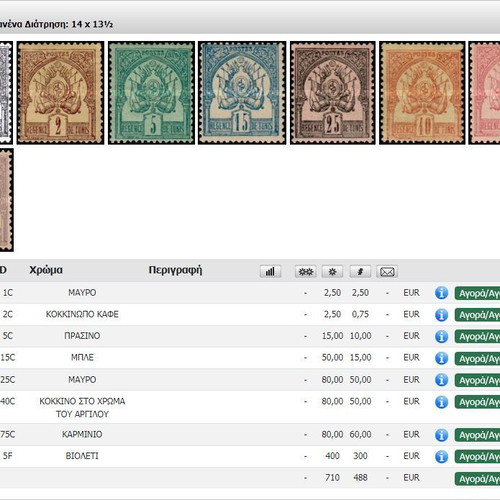Click buy button for 1C ΜΑΥΡΟ stamp
Viewport: 500px width, 500px height.
tap(477, 293)
